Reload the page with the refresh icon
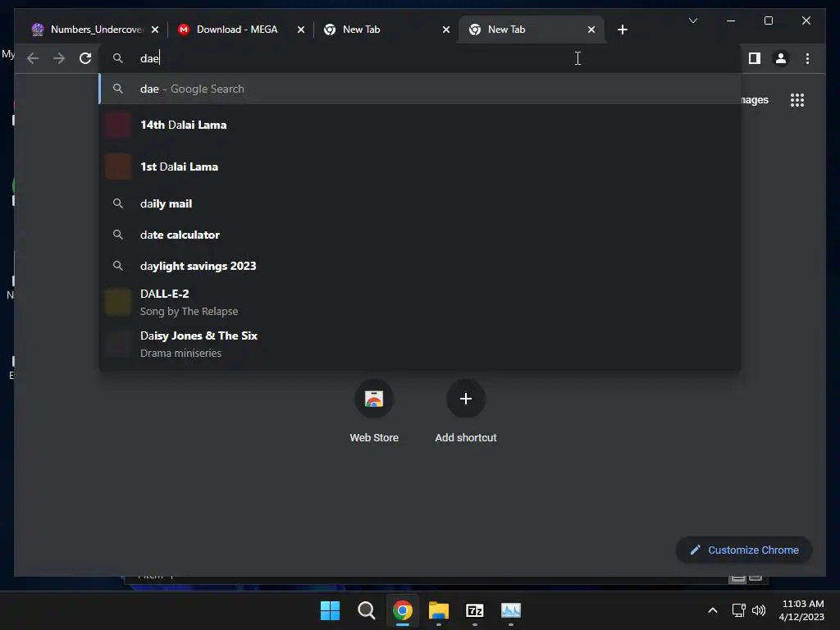Image resolution: width=840 pixels, height=630 pixels. coord(85,58)
